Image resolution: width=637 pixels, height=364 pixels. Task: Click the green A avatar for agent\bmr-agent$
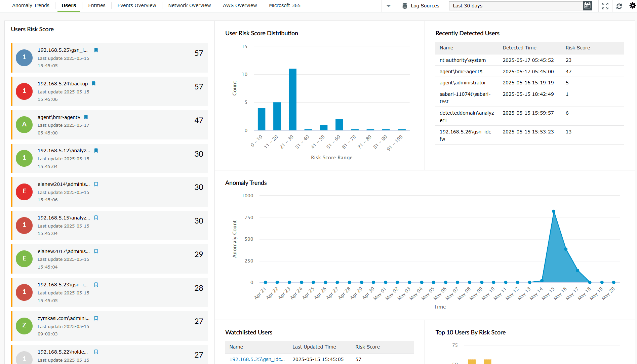point(24,125)
